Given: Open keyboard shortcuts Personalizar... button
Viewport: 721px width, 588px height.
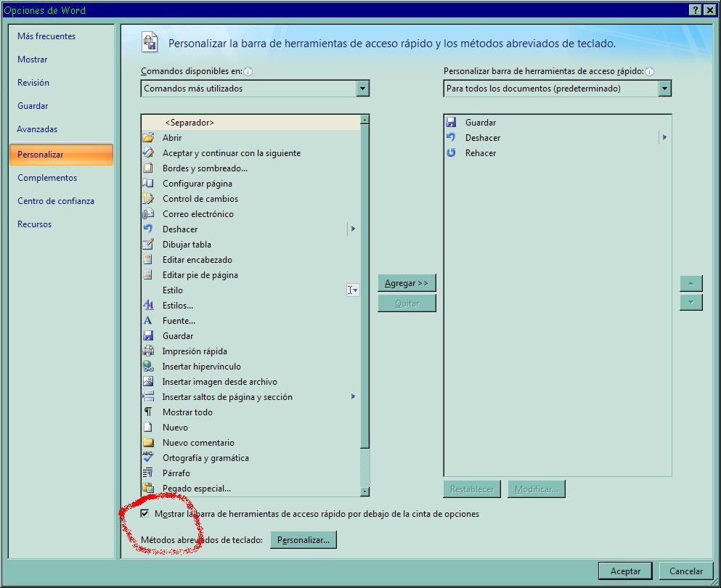Looking at the screenshot, I should (304, 540).
